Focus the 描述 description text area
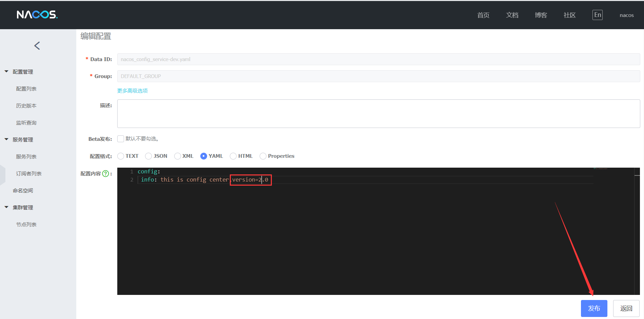The image size is (644, 319). pos(379,114)
